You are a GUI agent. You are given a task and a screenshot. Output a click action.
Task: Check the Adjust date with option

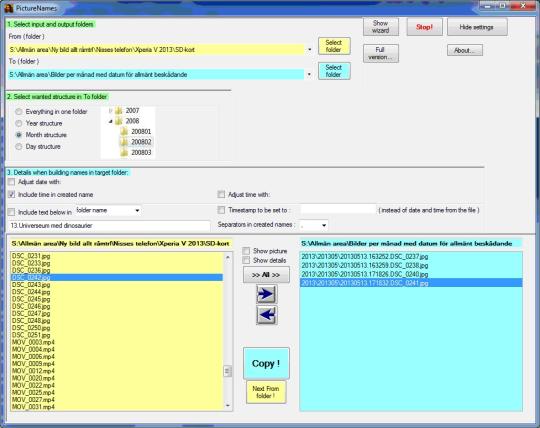pyautogui.click(x=12, y=182)
